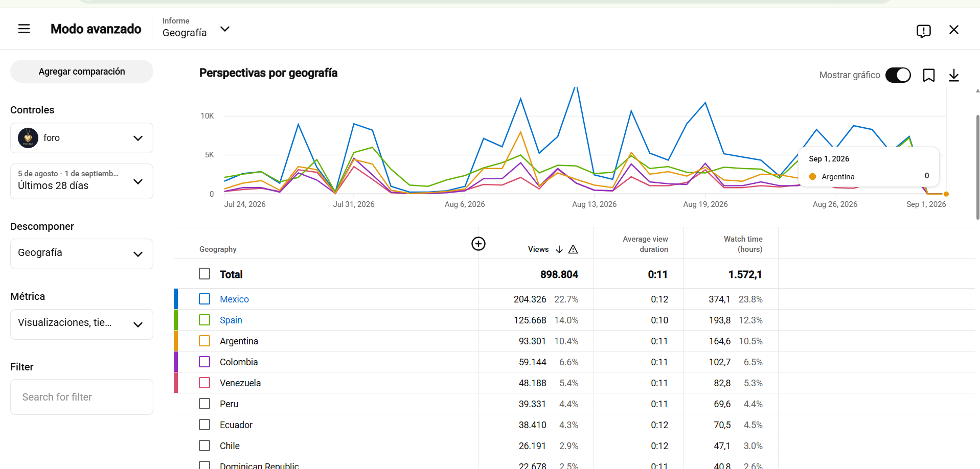Open the Métrica Visualizaciones dropdown
Image resolution: width=980 pixels, height=469 pixels.
82,324
